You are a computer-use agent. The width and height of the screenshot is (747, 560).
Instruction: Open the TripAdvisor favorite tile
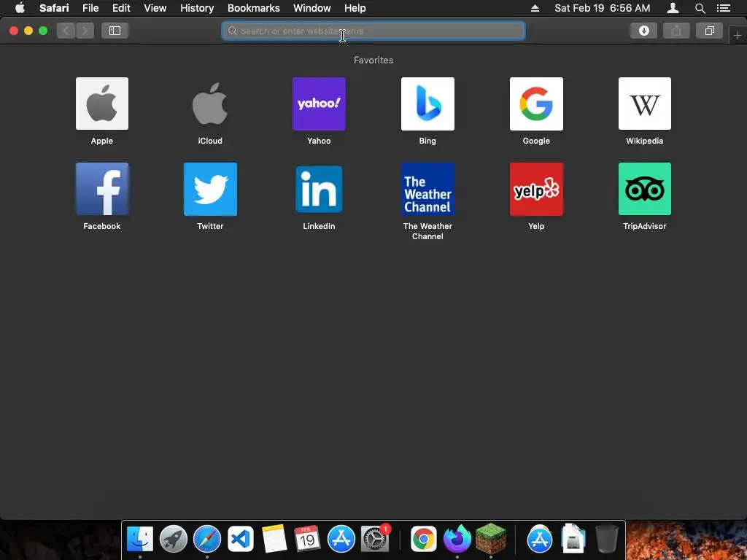coord(645,189)
